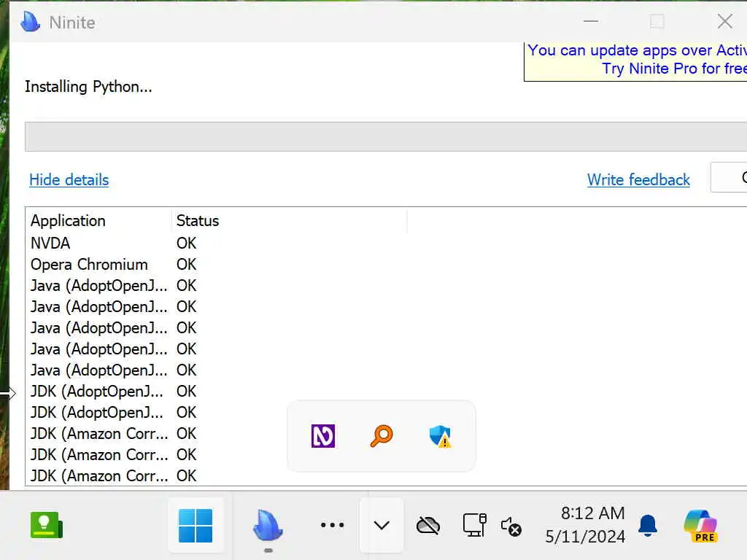Open clock showing 8:12 AM 5/11/2024
Screen dimensions: 747x560
585,525
